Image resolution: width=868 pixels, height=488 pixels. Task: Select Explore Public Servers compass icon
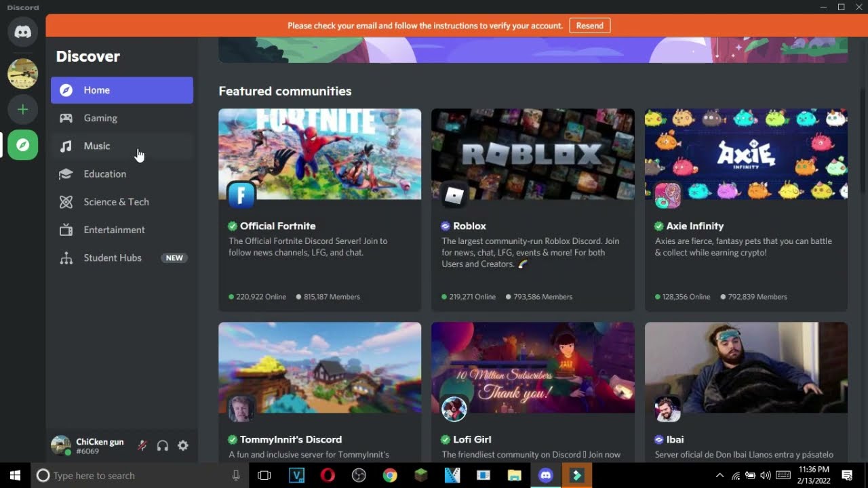coord(22,145)
